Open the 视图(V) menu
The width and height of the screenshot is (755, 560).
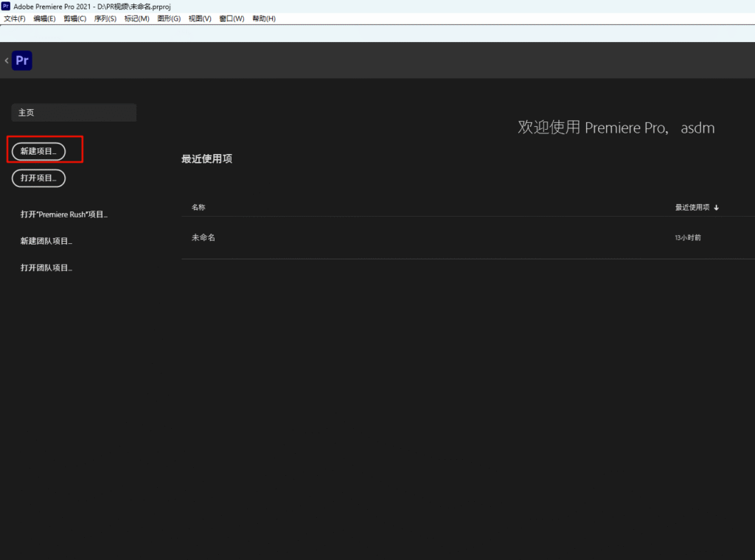[200, 18]
